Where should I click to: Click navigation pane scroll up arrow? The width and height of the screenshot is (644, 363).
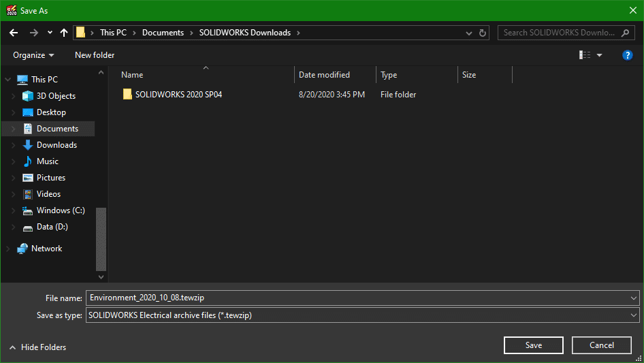click(x=101, y=73)
